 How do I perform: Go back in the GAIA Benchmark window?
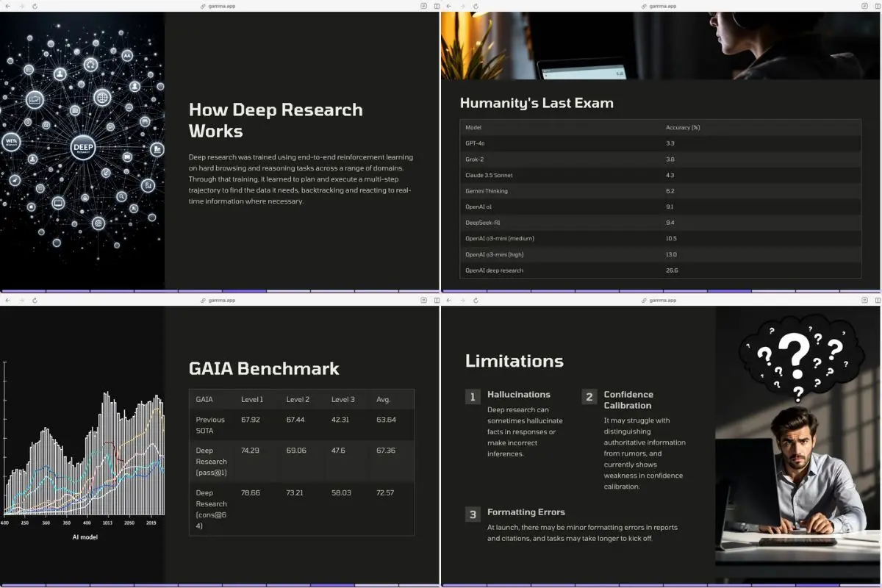tap(7, 300)
